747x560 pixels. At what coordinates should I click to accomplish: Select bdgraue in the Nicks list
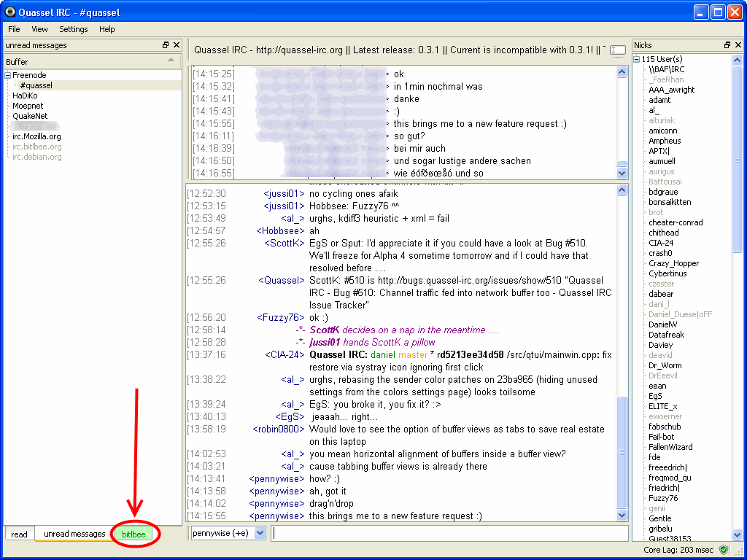click(663, 192)
